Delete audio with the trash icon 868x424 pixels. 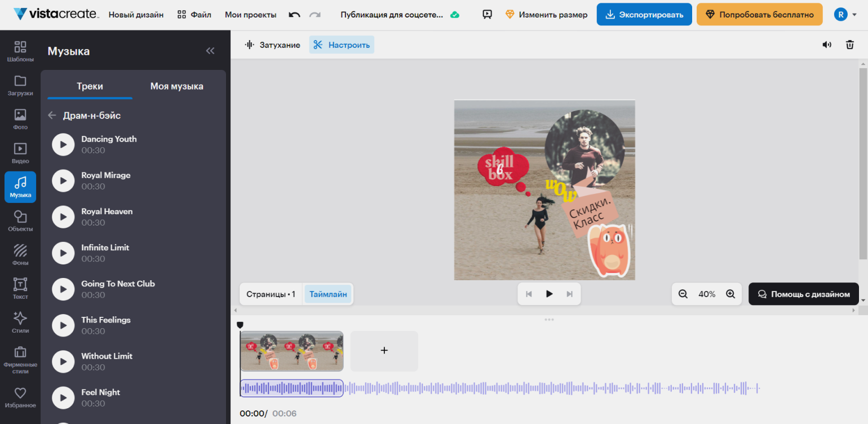(850, 45)
